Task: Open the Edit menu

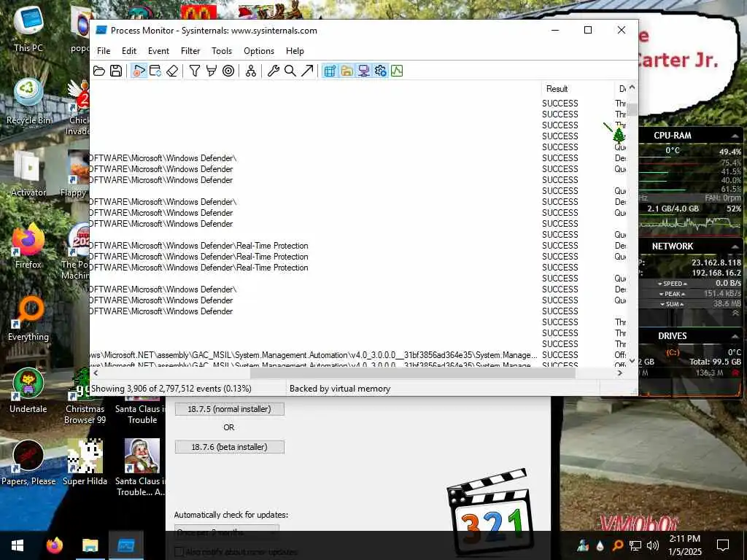Action: 129,51
